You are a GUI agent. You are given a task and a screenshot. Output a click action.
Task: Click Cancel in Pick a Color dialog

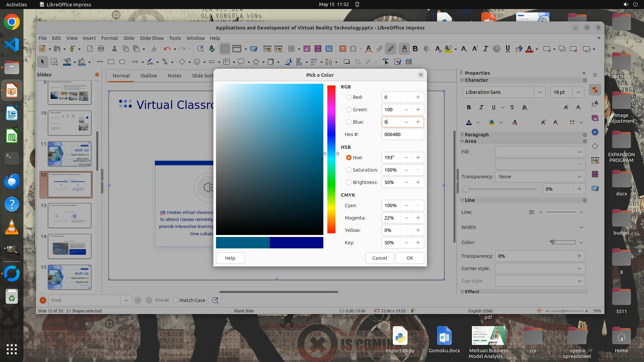tap(379, 258)
